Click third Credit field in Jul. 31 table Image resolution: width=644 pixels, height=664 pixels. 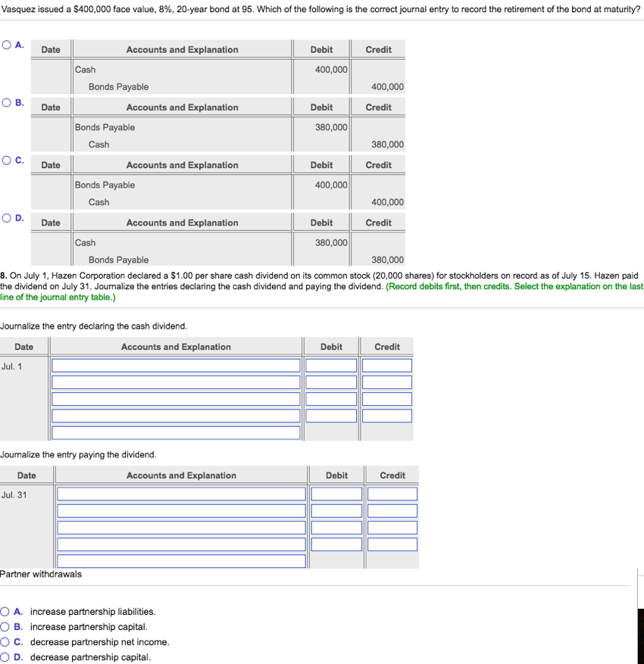click(x=392, y=528)
